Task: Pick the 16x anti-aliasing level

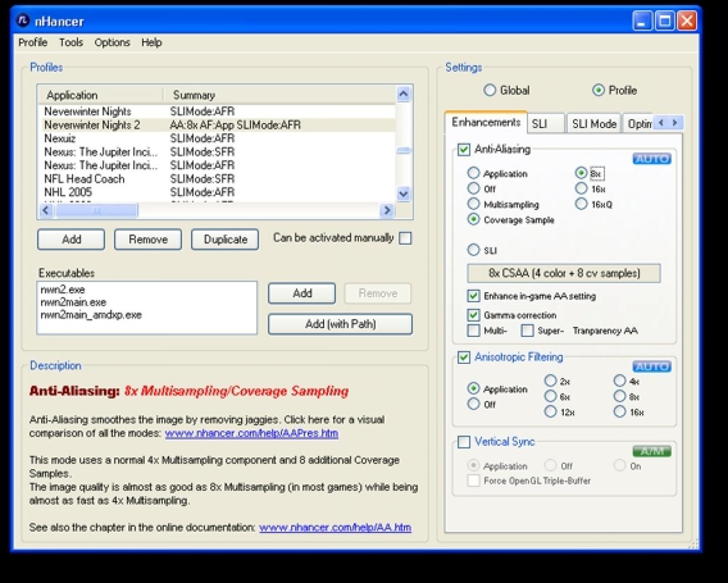Action: coord(581,188)
